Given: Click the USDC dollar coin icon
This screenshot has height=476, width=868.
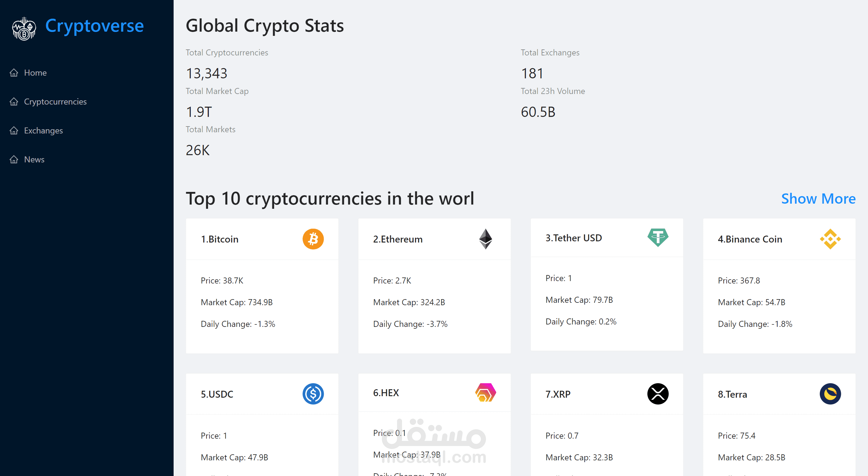Looking at the screenshot, I should point(313,394).
